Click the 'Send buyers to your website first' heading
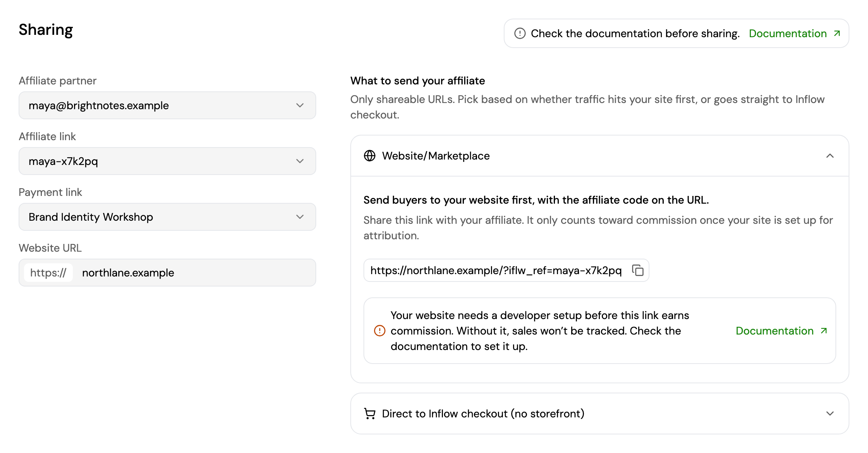The image size is (868, 453). tap(536, 200)
